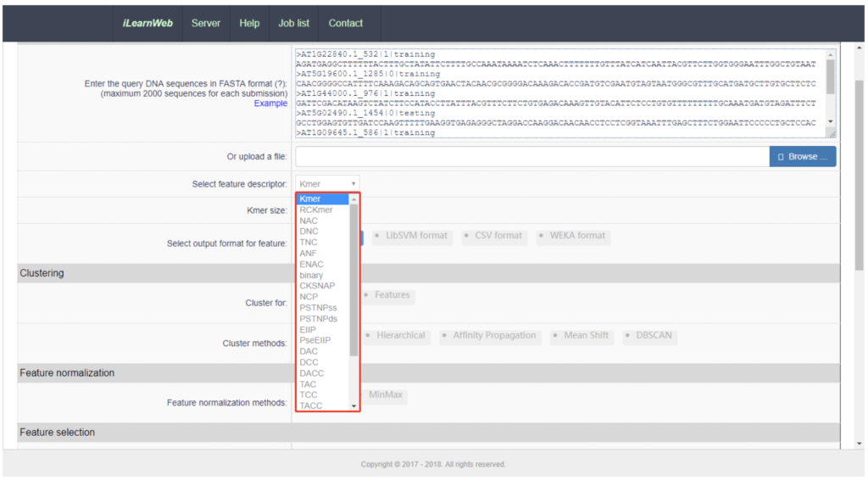
Task: Open the Example sequences link
Action: point(270,103)
